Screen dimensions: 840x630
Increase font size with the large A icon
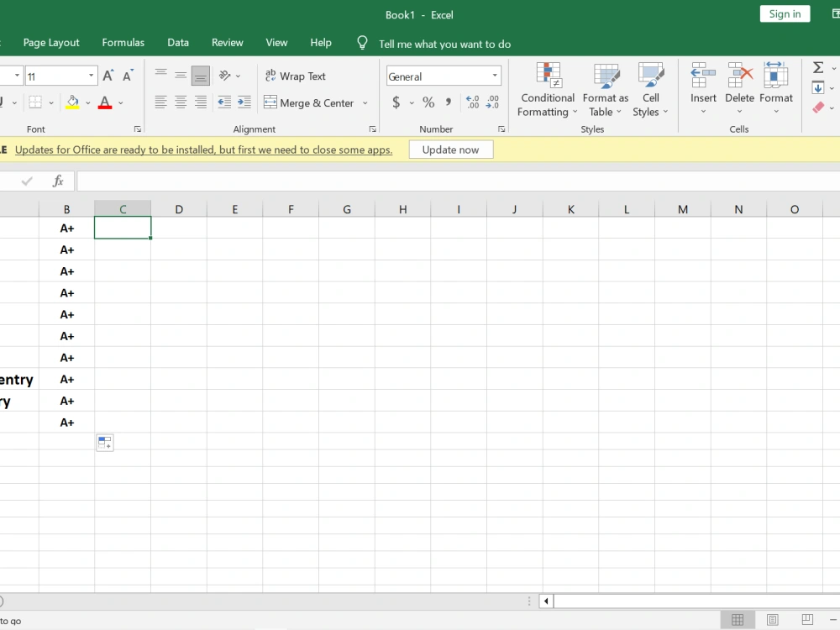[x=108, y=76]
